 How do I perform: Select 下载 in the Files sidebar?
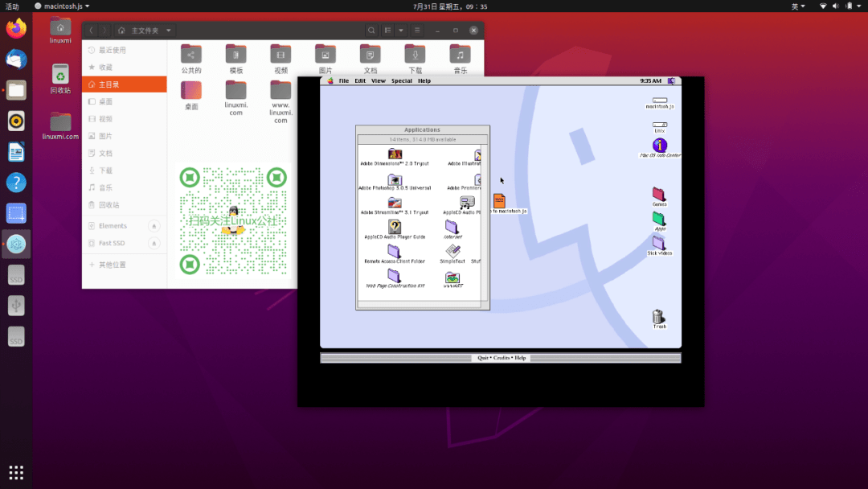coord(125,171)
